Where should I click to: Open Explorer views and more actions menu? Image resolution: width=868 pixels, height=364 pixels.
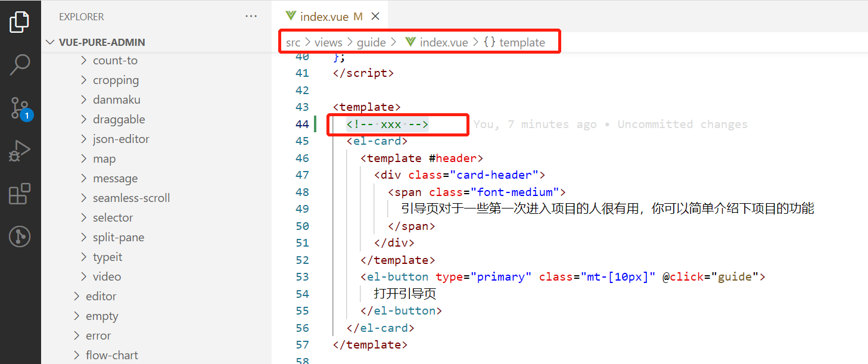pyautogui.click(x=251, y=17)
